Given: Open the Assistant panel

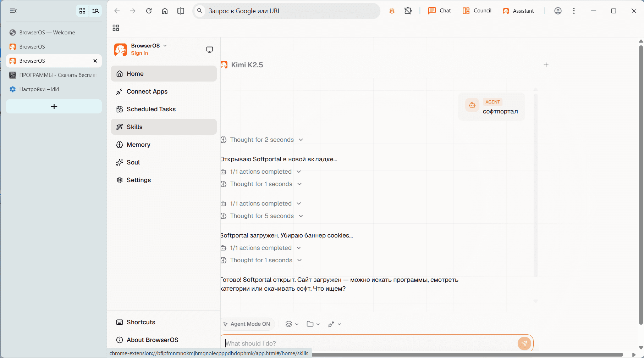Looking at the screenshot, I should tap(518, 11).
